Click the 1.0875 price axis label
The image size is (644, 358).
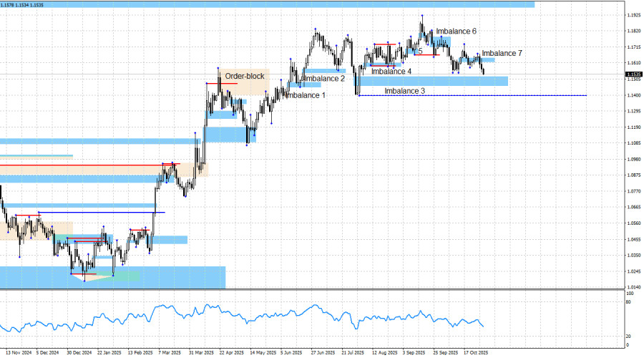634,175
